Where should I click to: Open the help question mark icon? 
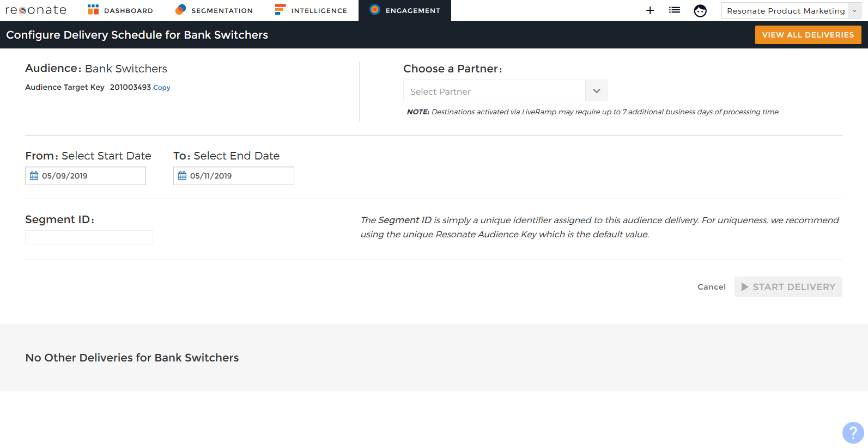pyautogui.click(x=853, y=433)
